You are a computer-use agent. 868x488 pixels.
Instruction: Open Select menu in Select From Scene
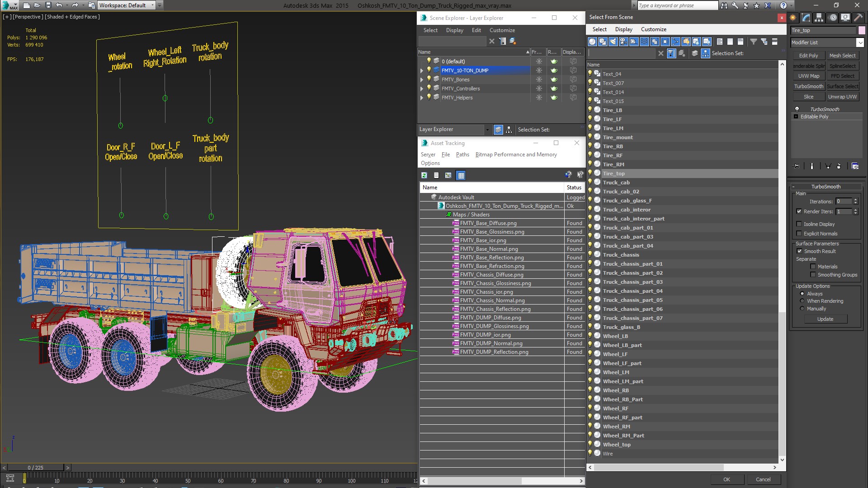coord(599,29)
